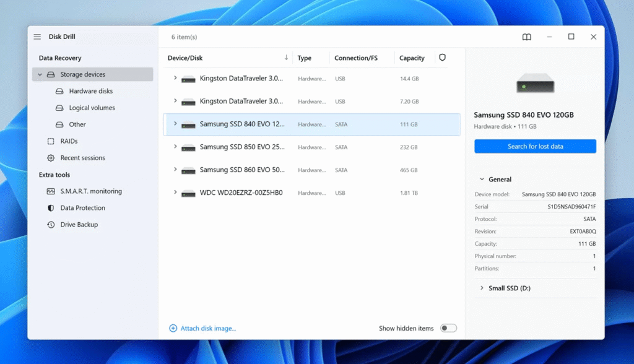
Task: Click the Drive Backup clock icon
Action: click(51, 225)
